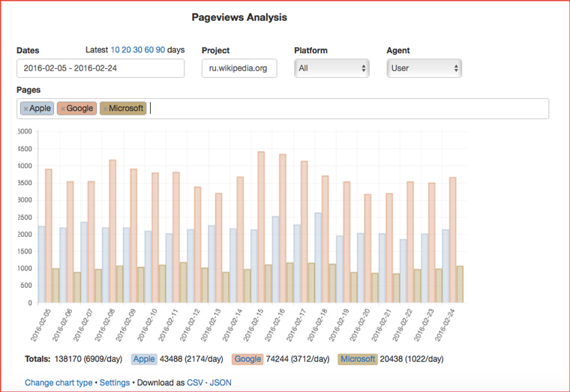Download data as JSON

(x=220, y=382)
